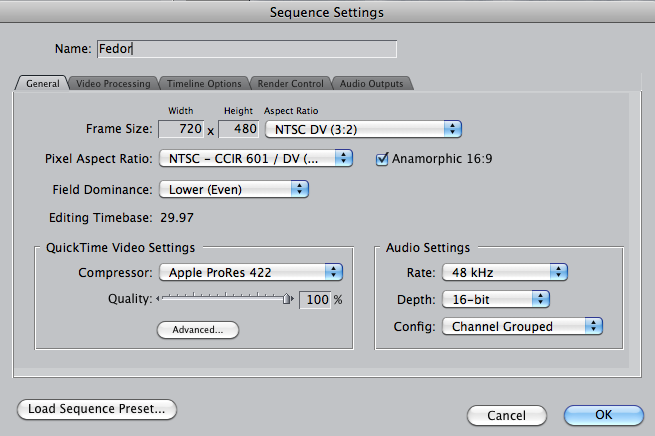Open the Audio Outputs tab
Image resolution: width=655 pixels, height=436 pixels.
pyautogui.click(x=371, y=84)
